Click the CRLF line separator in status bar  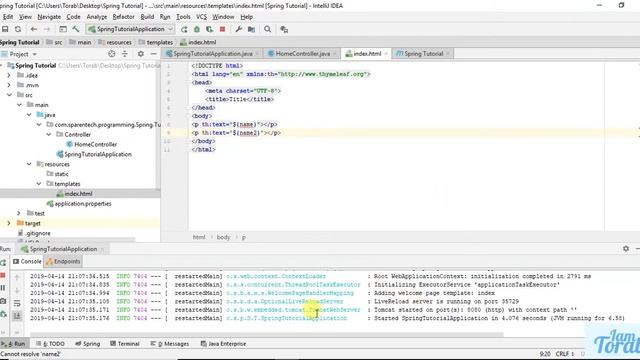pos(564,353)
